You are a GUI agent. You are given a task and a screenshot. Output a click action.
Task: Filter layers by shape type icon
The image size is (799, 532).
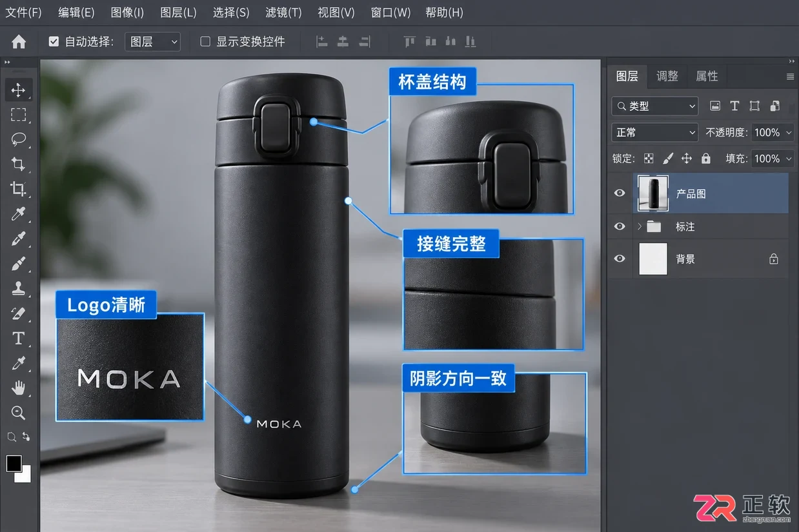pos(754,106)
